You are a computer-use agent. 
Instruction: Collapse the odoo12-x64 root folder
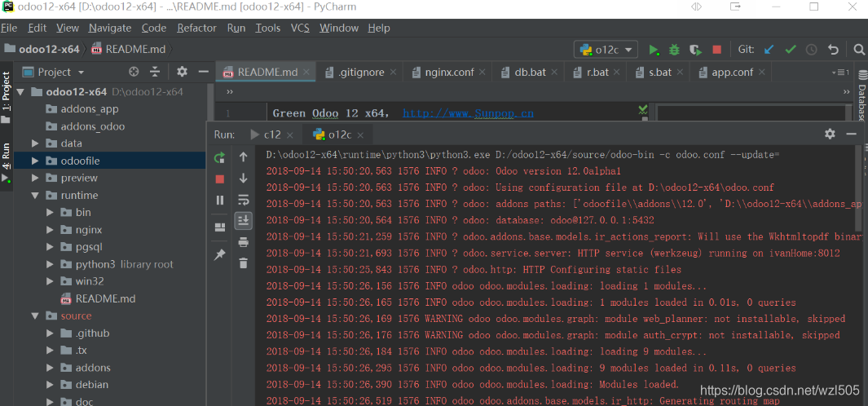tap(21, 92)
